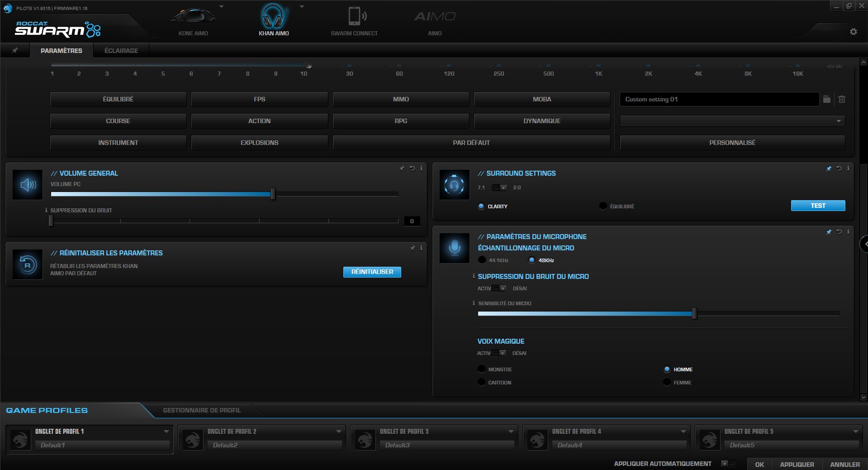This screenshot has height=470, width=868.
Task: Click the Réinitialiser button
Action: (372, 272)
